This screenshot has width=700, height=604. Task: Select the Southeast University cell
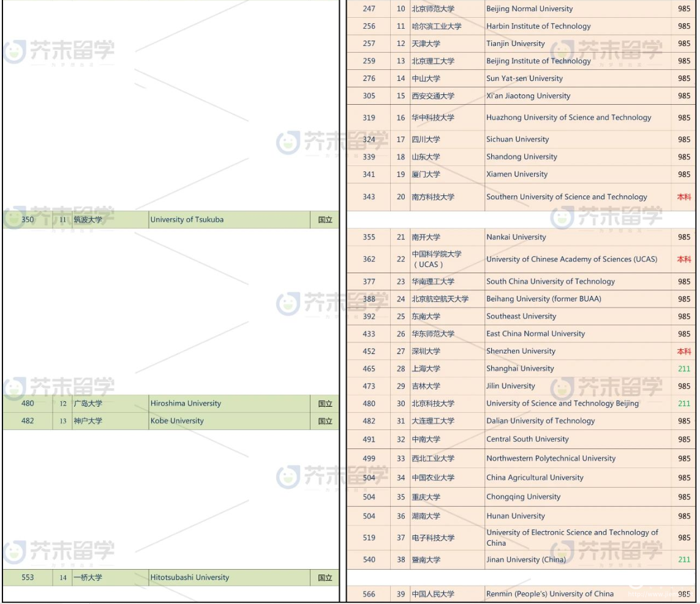578,317
